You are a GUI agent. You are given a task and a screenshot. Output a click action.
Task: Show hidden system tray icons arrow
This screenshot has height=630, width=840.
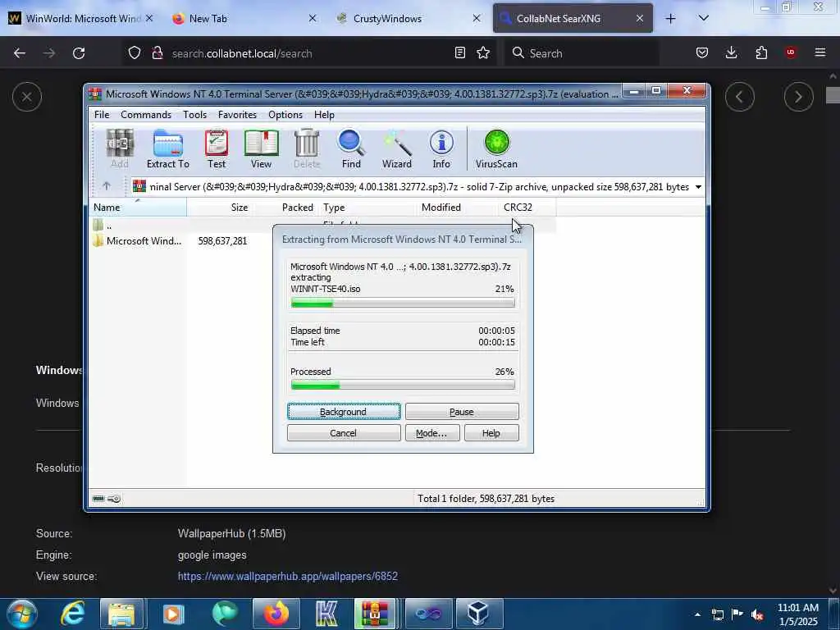pyautogui.click(x=697, y=614)
